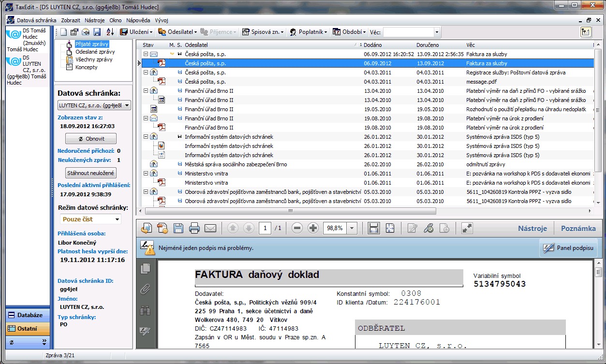Viewport: 606px width, 364px height.
Task: Zoom out with the minus button
Action: click(297, 228)
